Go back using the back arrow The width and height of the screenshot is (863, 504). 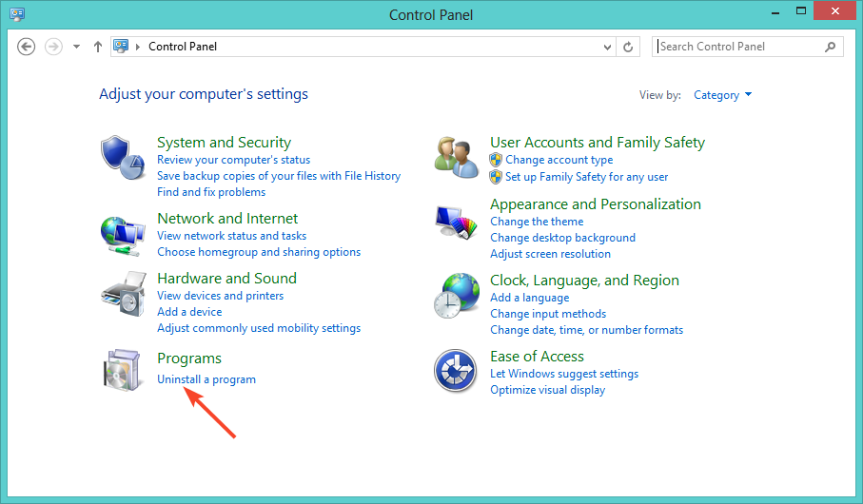click(x=26, y=47)
